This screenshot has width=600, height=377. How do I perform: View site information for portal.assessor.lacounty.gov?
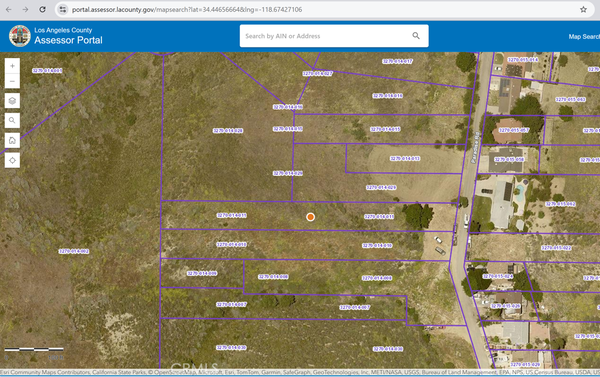(x=63, y=10)
